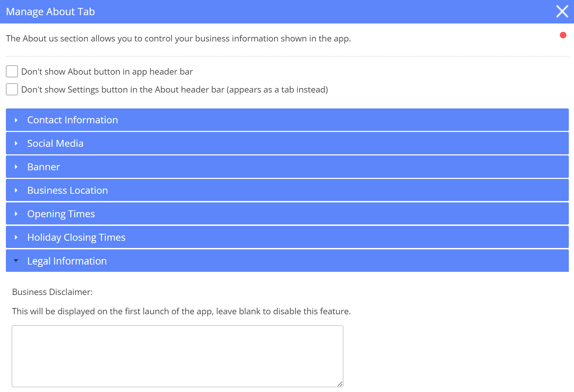Click the Opening Times arrow icon
The width and height of the screenshot is (574, 392).
[x=16, y=214]
